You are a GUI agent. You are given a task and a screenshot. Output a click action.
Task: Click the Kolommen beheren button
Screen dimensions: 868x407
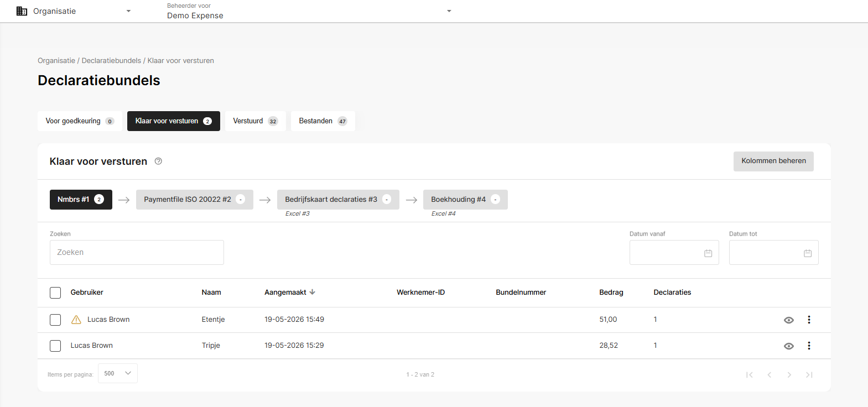(773, 161)
